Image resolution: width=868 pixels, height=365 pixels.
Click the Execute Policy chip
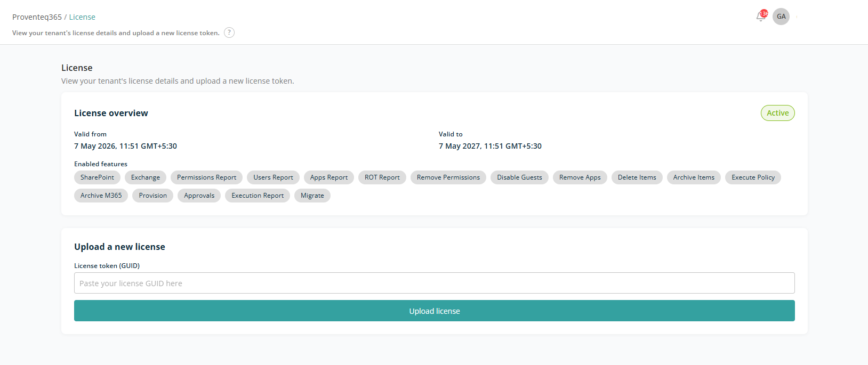(x=753, y=177)
